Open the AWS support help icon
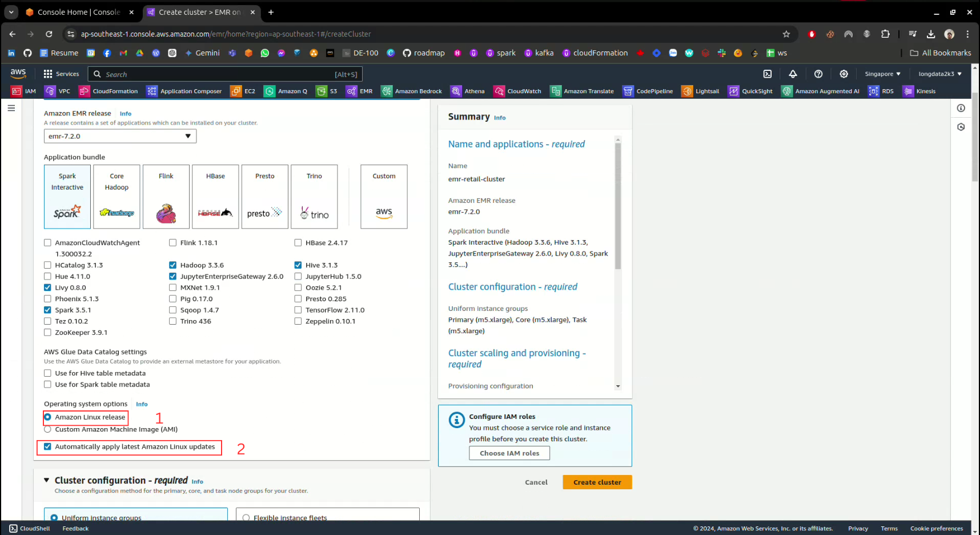Image resolution: width=980 pixels, height=535 pixels. click(818, 74)
